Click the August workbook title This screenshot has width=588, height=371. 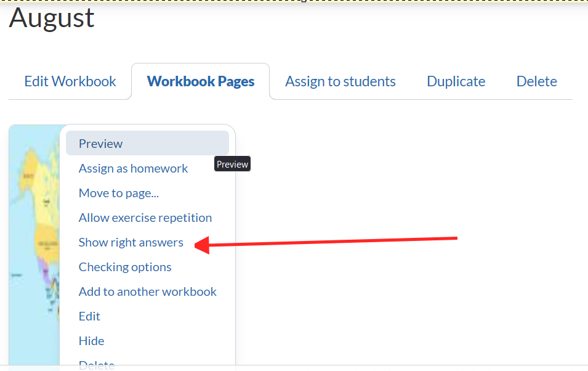click(x=52, y=17)
